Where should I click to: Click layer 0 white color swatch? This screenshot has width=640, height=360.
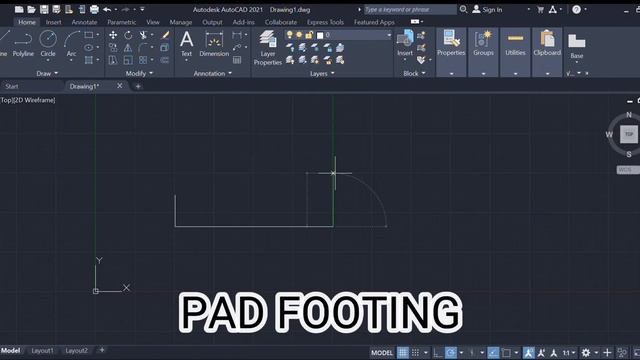pos(320,36)
